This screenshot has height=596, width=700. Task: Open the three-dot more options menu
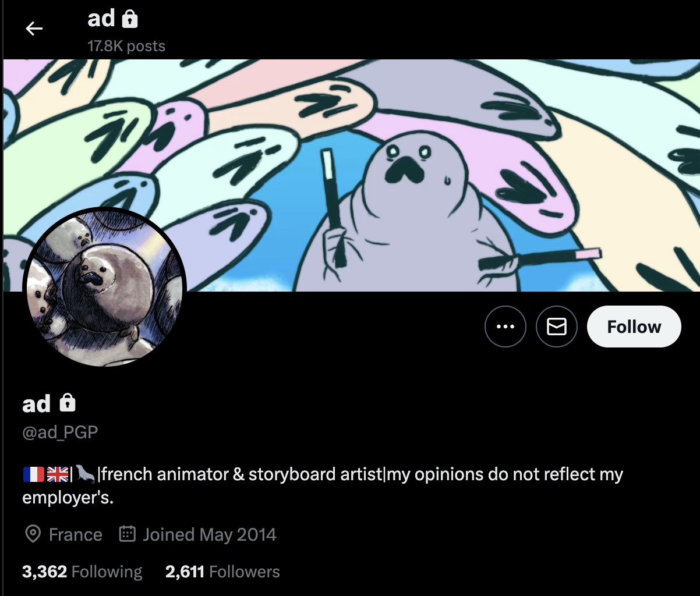coord(505,327)
